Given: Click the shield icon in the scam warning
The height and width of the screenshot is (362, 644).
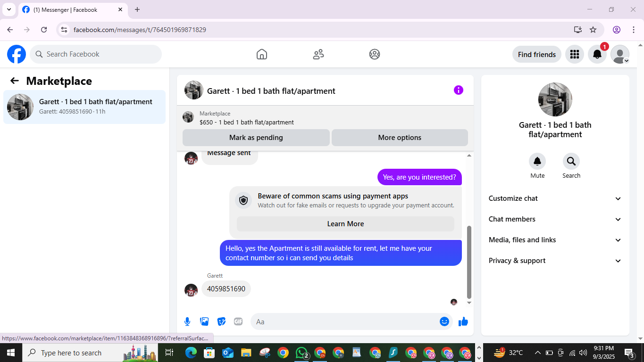Looking at the screenshot, I should 243,200.
